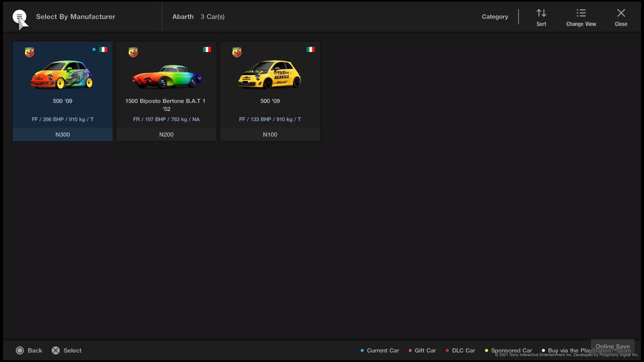Image resolution: width=644 pixels, height=362 pixels.
Task: Click the Current Car legend entry
Action: point(380,350)
